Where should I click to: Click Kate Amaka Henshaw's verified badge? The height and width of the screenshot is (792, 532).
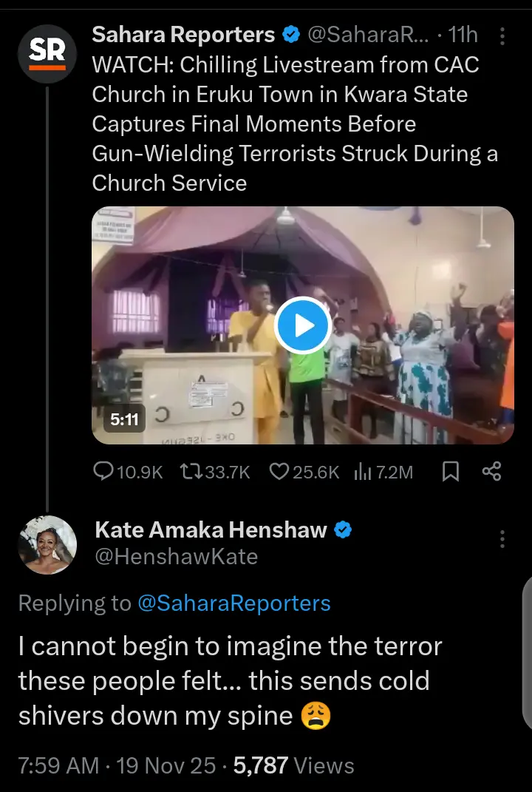(344, 529)
